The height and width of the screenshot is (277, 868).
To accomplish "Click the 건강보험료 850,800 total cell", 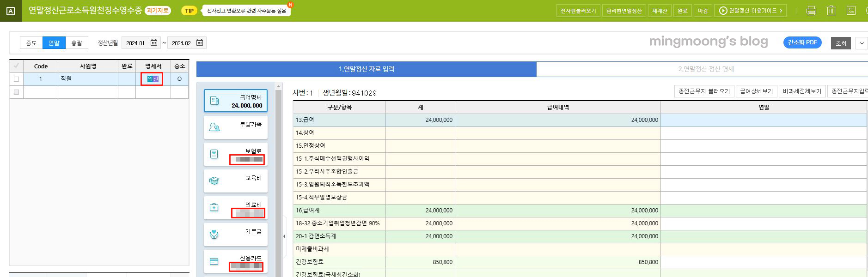I will [420, 262].
